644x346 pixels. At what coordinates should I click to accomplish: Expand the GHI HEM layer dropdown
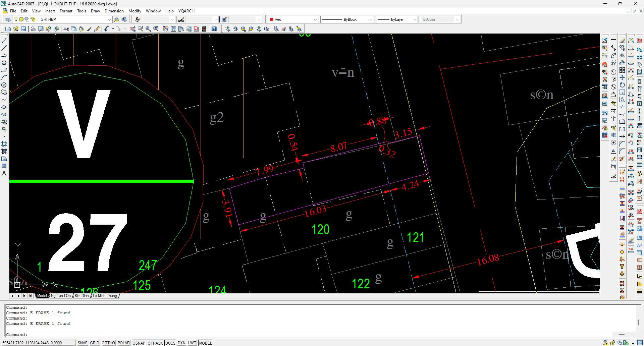(x=109, y=19)
